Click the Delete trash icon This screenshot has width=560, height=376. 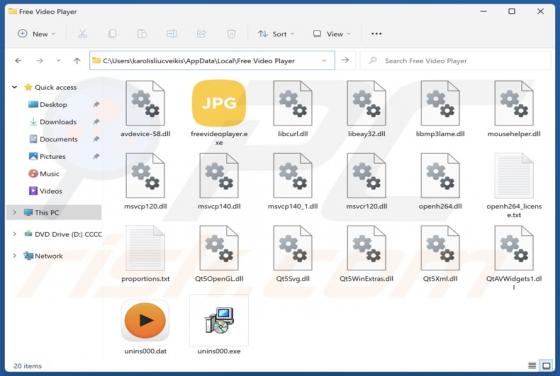(231, 34)
